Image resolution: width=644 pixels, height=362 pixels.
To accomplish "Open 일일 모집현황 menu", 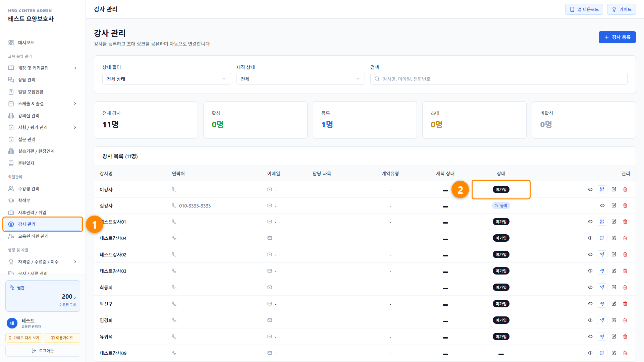I will coord(43,92).
